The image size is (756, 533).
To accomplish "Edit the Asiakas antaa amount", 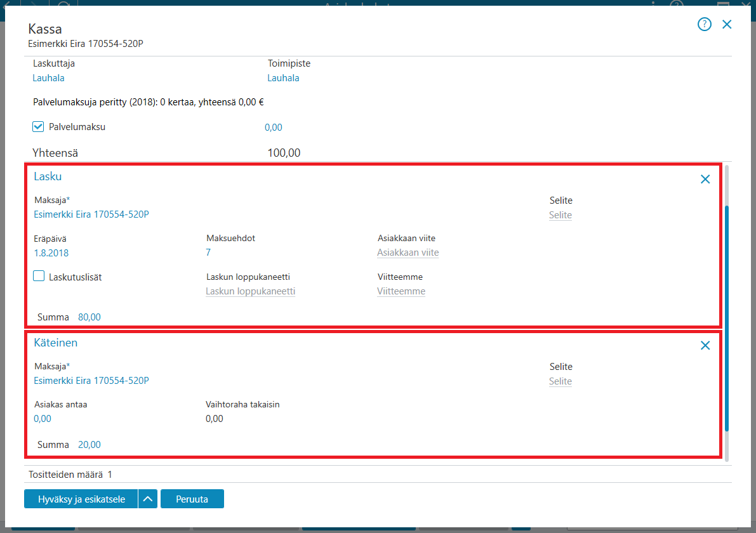I will coord(43,419).
